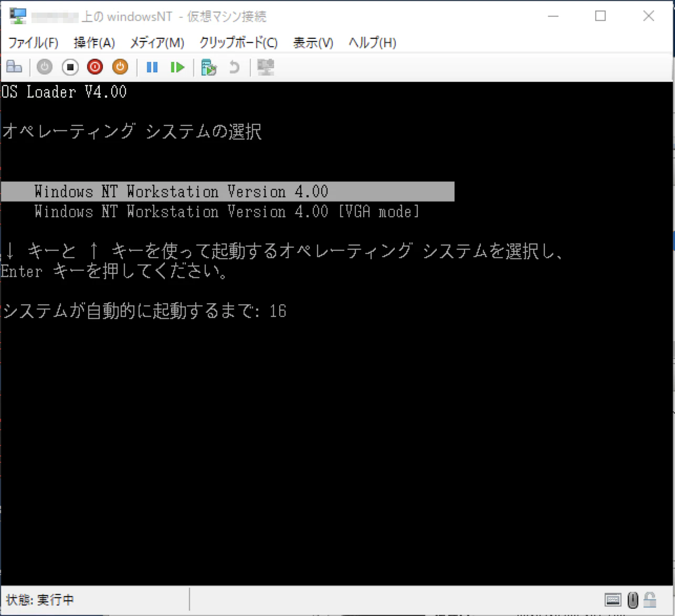The image size is (675, 616).
Task: Click the mouse status icon in status bar
Action: point(633,600)
